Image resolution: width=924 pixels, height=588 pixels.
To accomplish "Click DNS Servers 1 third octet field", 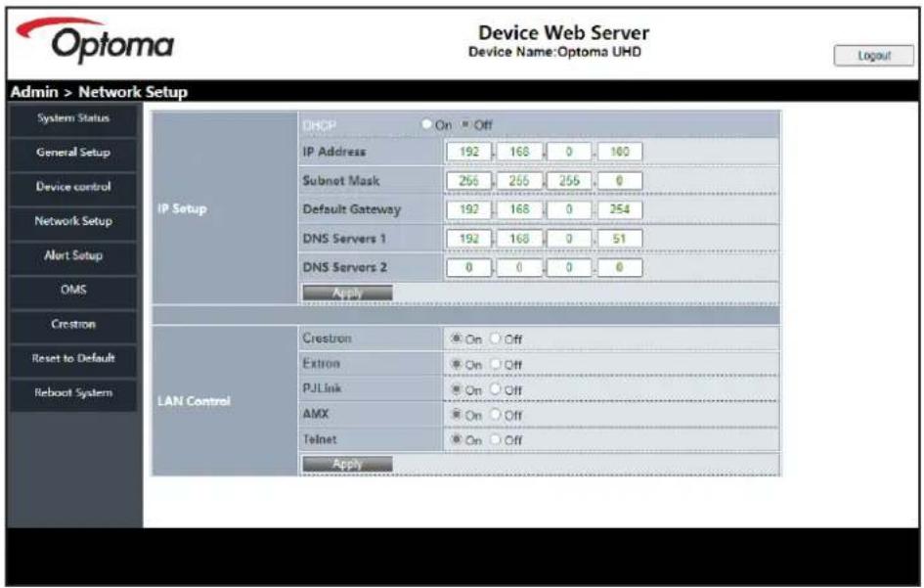I will [569, 239].
